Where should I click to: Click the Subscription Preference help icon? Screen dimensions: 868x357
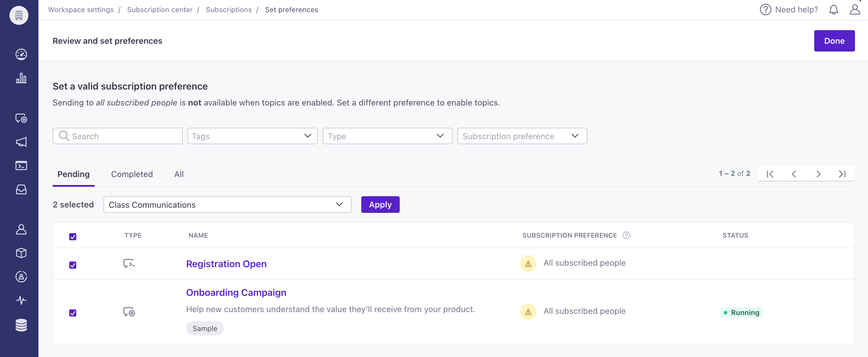(x=626, y=236)
